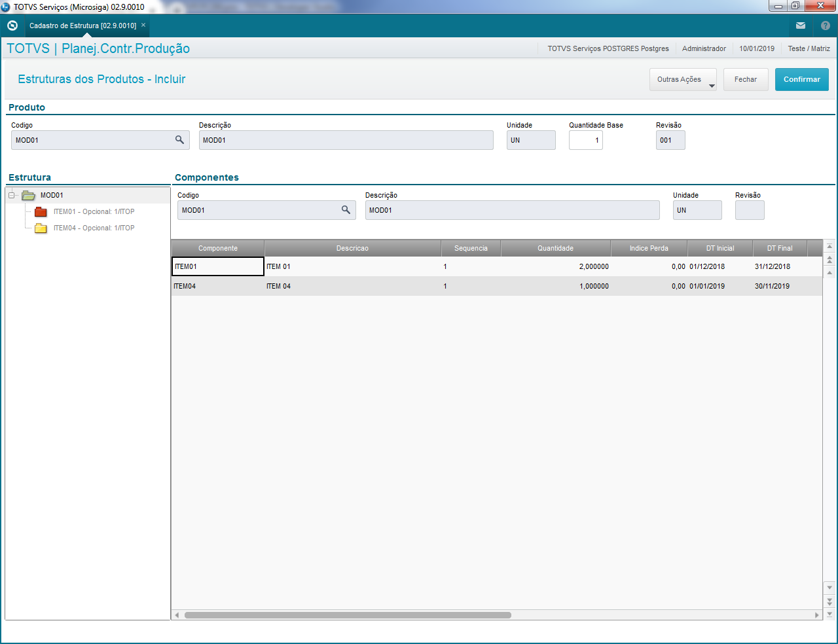Restore down the TOTVS Serviços window
The width and height of the screenshot is (838, 644).
tap(795, 6)
